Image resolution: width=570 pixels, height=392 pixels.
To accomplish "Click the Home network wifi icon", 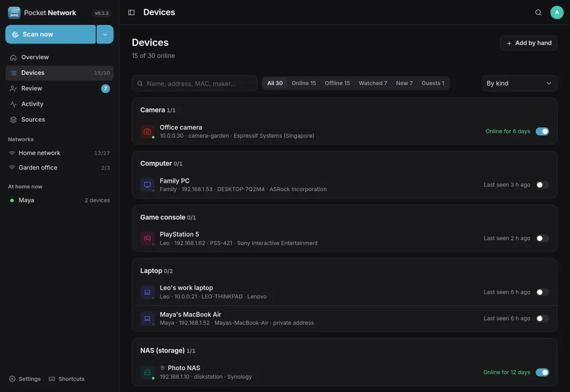I will (x=12, y=153).
